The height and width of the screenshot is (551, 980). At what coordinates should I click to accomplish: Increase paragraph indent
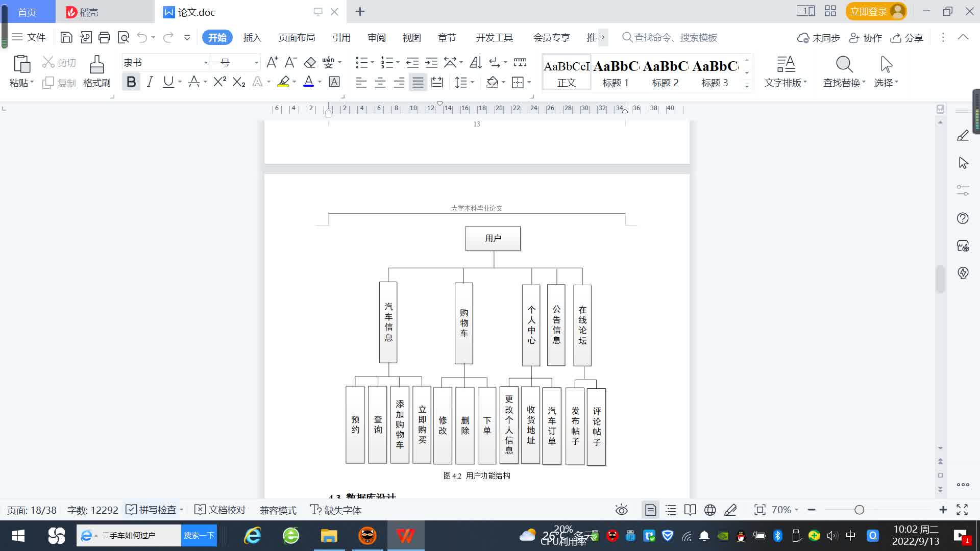[431, 62]
